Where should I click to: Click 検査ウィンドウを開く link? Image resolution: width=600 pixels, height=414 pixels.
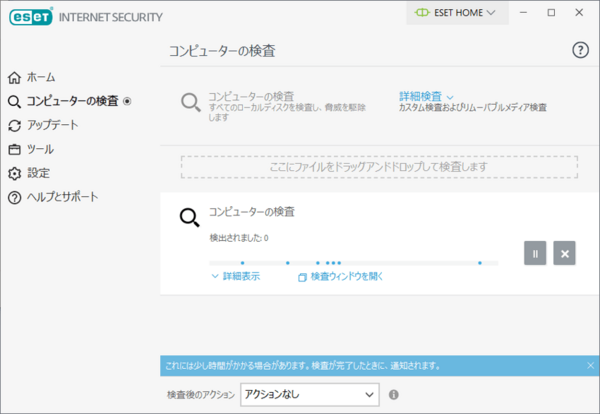pos(347,276)
